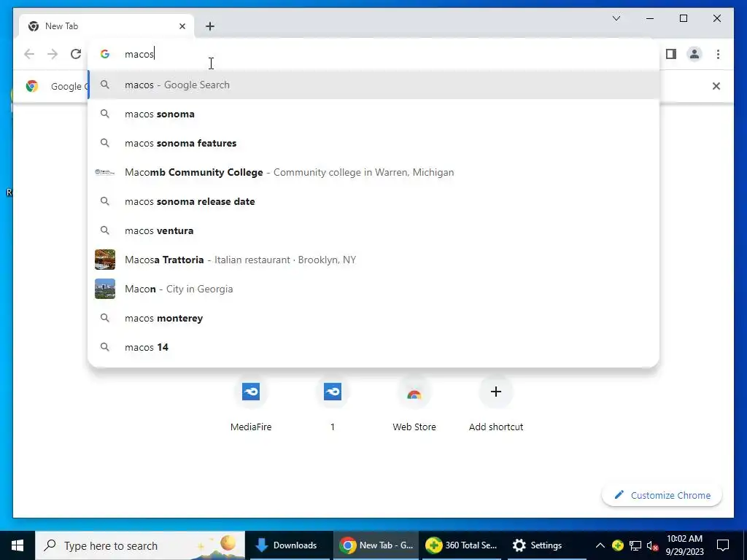Click the Google G icon in address bar

[x=105, y=54]
